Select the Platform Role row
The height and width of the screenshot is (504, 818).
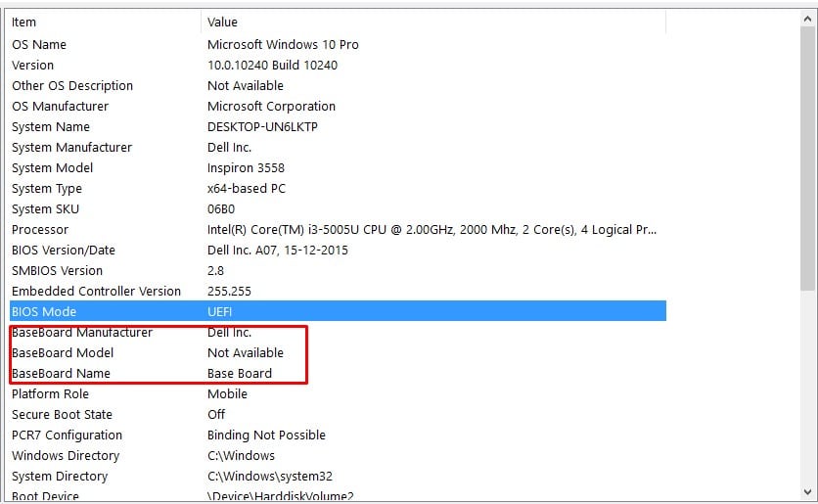coord(338,394)
